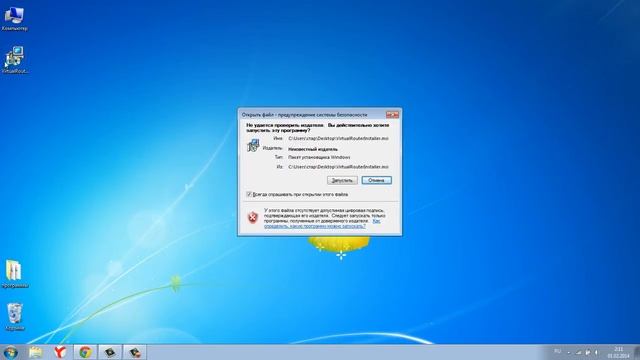Select the Корзина recycle bin icon

(x=15, y=316)
